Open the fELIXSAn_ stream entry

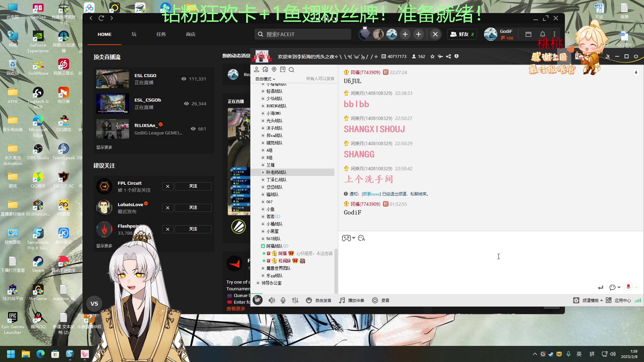point(154,129)
